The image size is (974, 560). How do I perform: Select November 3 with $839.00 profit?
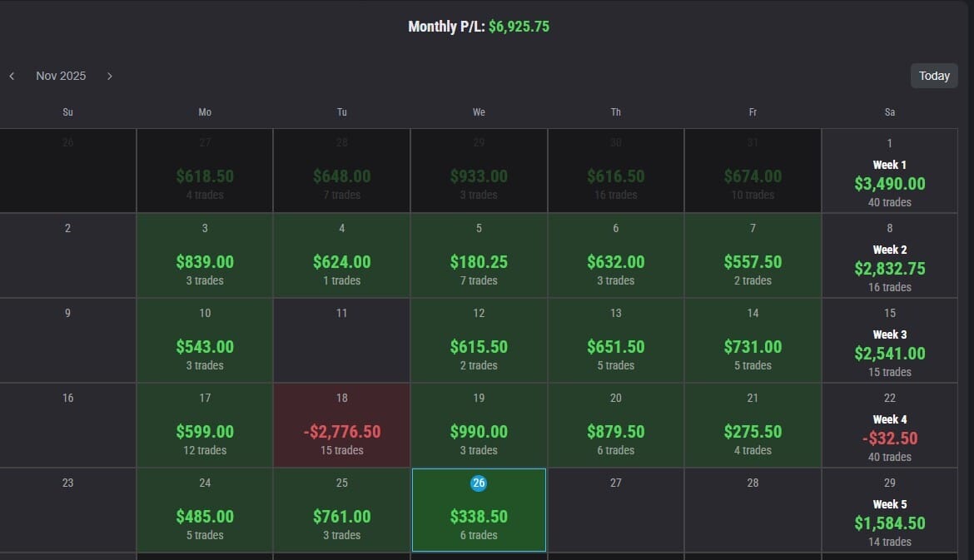tap(205, 255)
